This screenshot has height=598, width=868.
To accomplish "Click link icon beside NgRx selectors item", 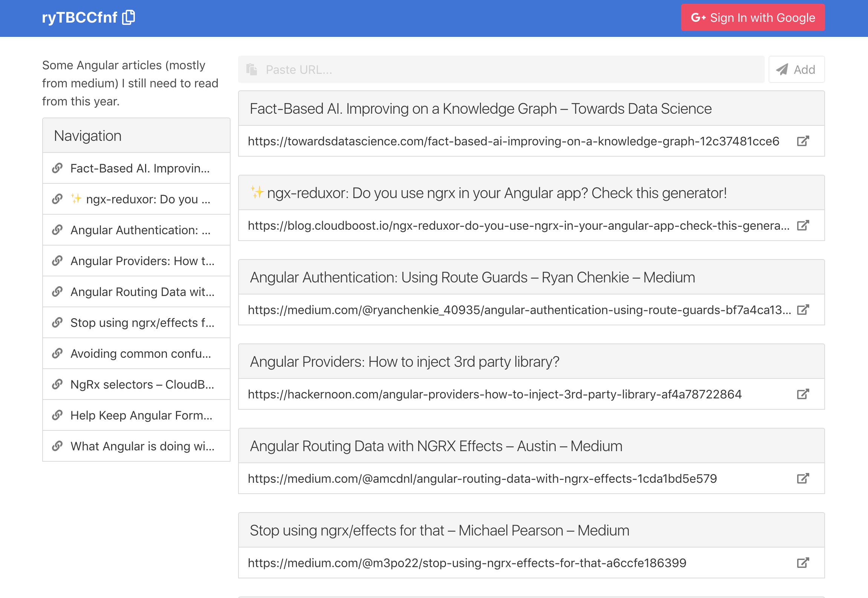I will 57,384.
